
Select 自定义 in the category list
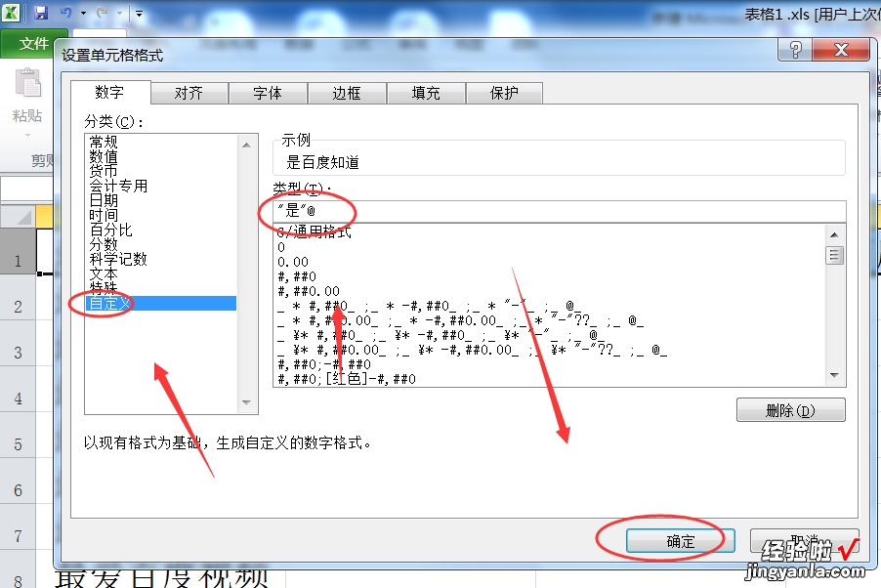point(161,303)
